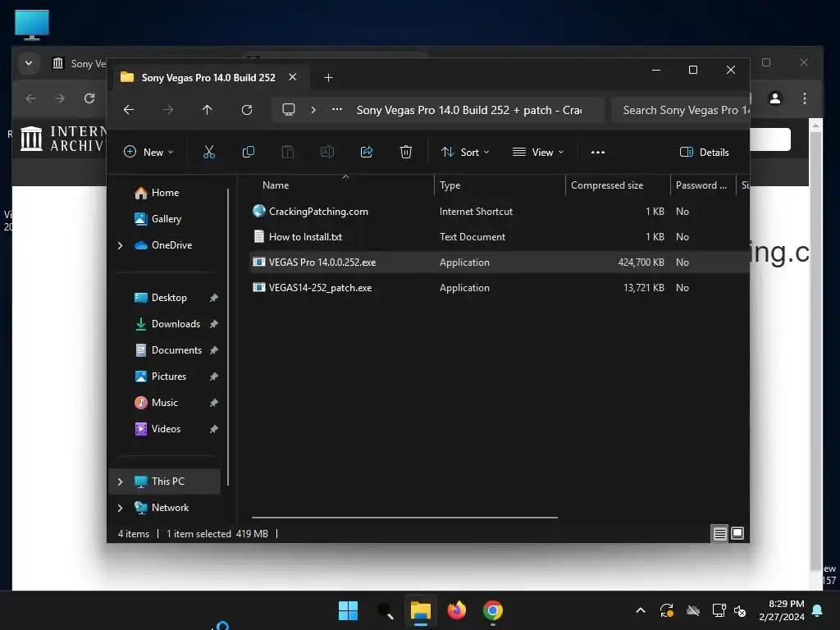The width and height of the screenshot is (840, 630).
Task: Sort by the Compressed size column header
Action: (618, 185)
